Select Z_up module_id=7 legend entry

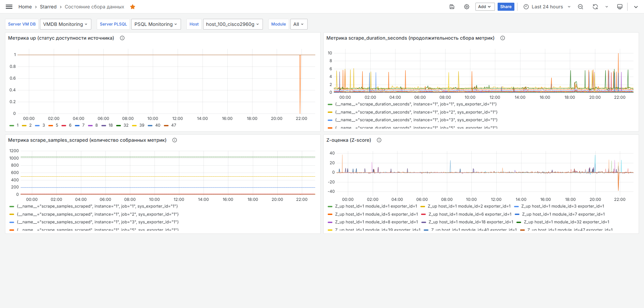(563, 214)
